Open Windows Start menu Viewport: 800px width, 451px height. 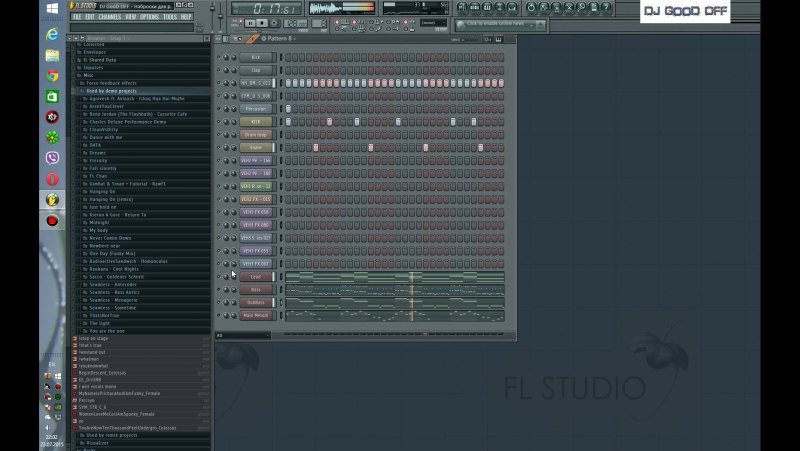click(52, 9)
